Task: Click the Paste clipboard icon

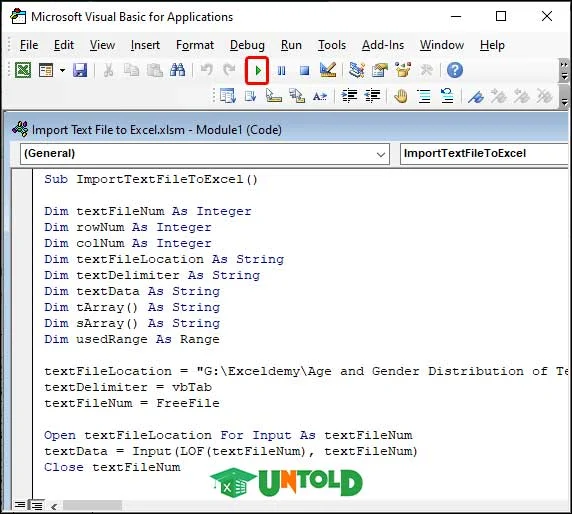Action: click(x=155, y=70)
